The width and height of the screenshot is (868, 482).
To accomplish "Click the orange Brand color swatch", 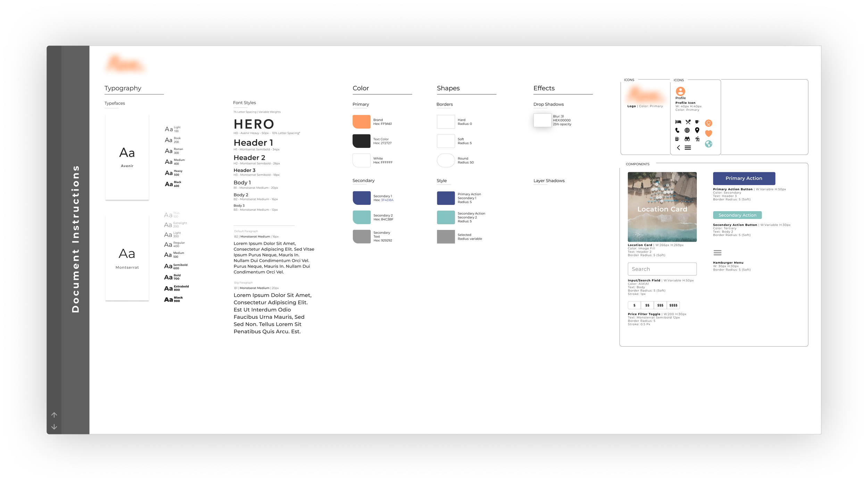I will (361, 122).
